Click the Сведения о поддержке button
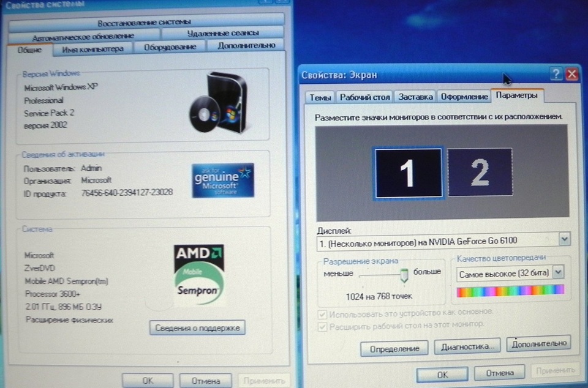Image resolution: width=588 pixels, height=388 pixels. [x=197, y=327]
